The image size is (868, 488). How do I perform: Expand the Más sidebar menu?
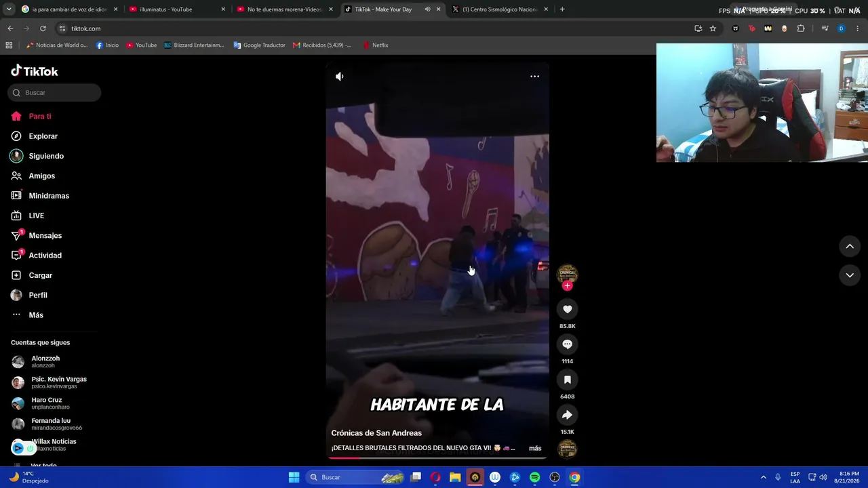tap(27, 315)
